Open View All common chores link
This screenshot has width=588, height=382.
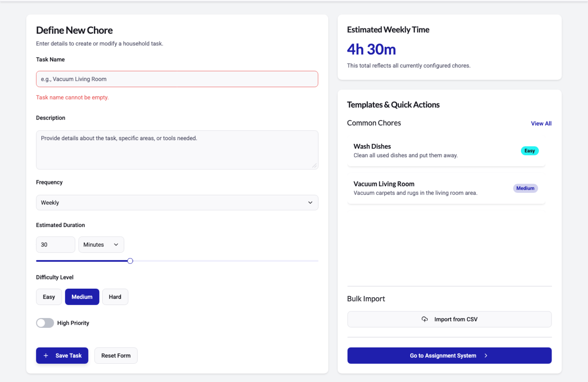(x=541, y=123)
